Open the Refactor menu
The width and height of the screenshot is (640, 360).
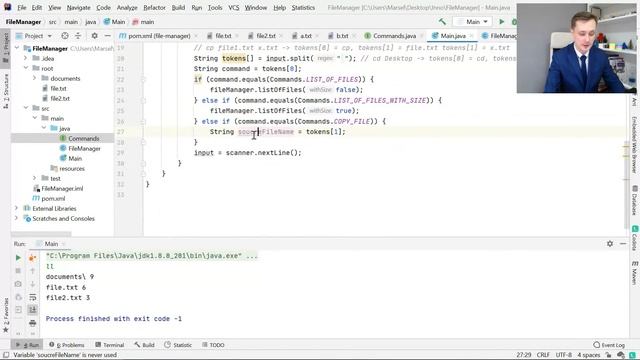(x=154, y=7)
